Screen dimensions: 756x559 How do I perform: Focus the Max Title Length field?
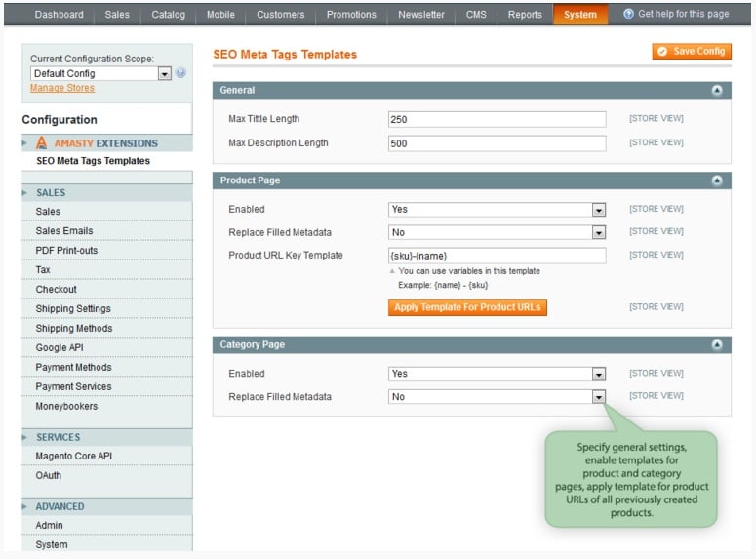coord(497,119)
